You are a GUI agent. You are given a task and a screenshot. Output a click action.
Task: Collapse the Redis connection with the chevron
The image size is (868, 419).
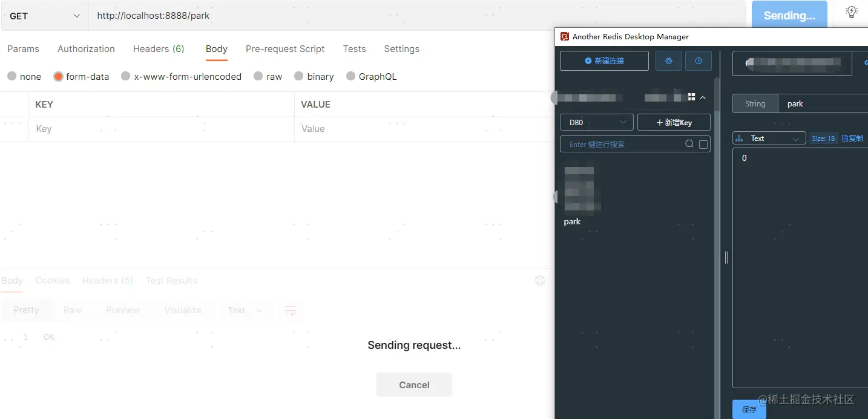click(x=703, y=97)
